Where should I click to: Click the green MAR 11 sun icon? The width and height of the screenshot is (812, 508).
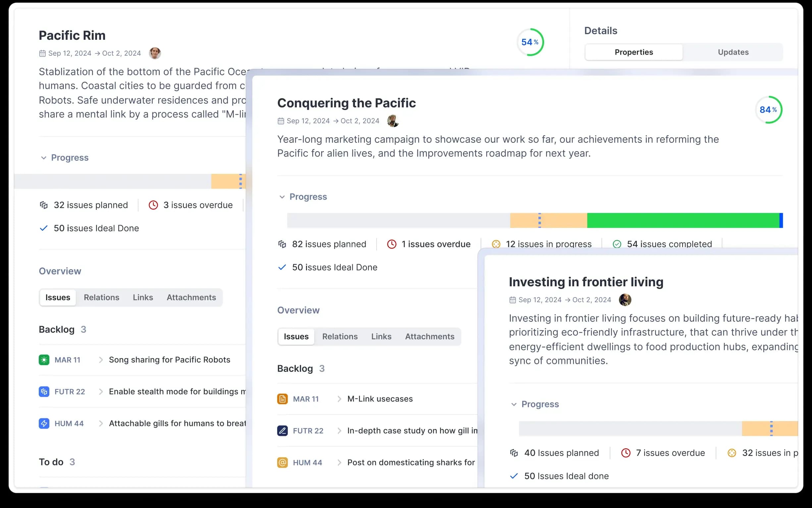[44, 360]
